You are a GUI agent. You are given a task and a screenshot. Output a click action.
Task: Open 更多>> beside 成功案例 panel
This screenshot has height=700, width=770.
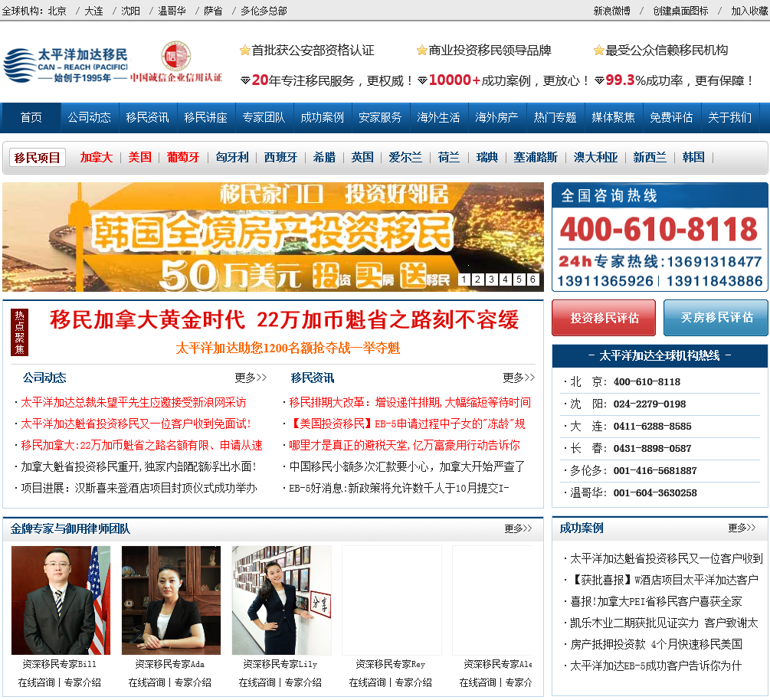click(742, 528)
